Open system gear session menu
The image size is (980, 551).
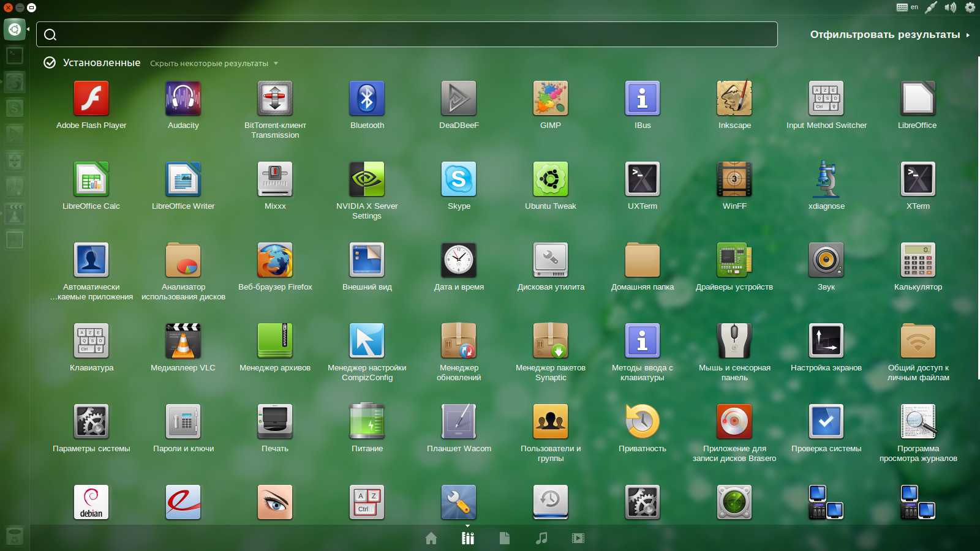point(970,7)
